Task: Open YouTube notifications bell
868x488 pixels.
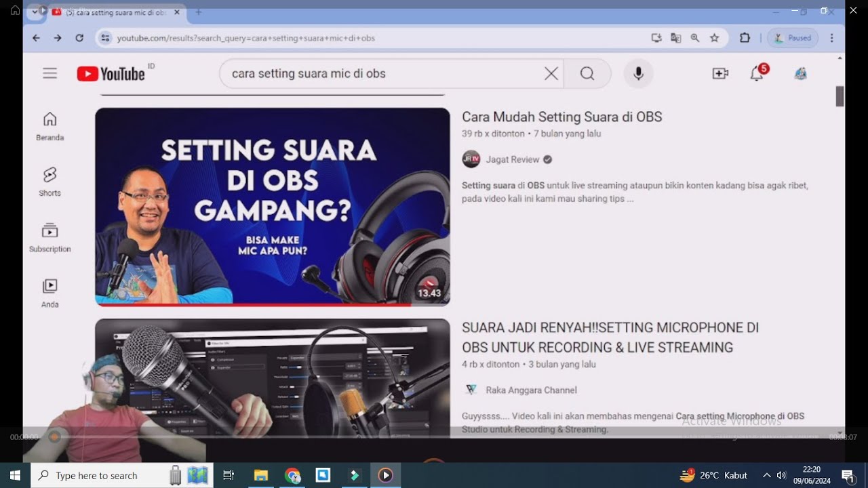Action: pyautogui.click(x=757, y=73)
